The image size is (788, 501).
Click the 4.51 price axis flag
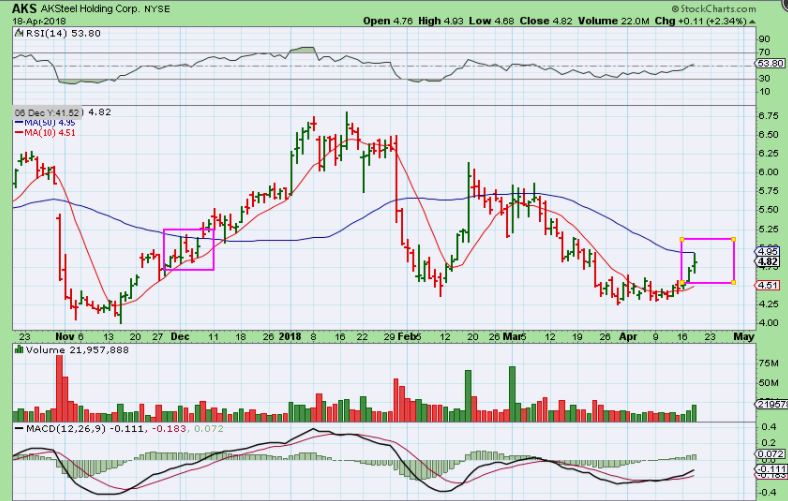769,285
